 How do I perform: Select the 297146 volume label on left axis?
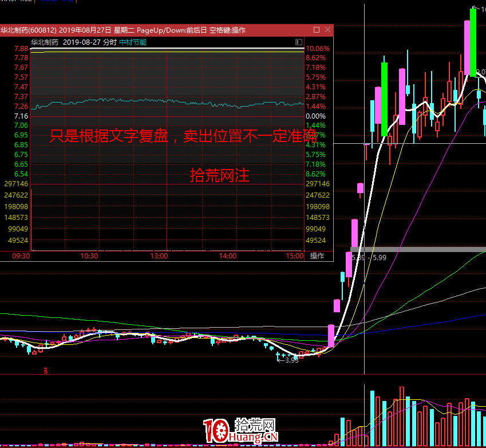pyautogui.click(x=16, y=184)
